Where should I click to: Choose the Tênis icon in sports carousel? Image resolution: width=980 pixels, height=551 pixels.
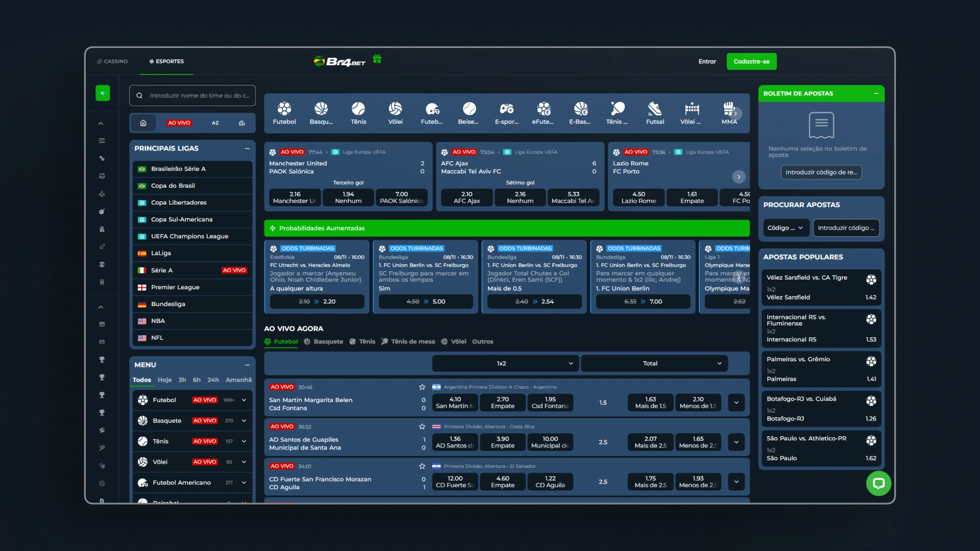pyautogui.click(x=358, y=113)
